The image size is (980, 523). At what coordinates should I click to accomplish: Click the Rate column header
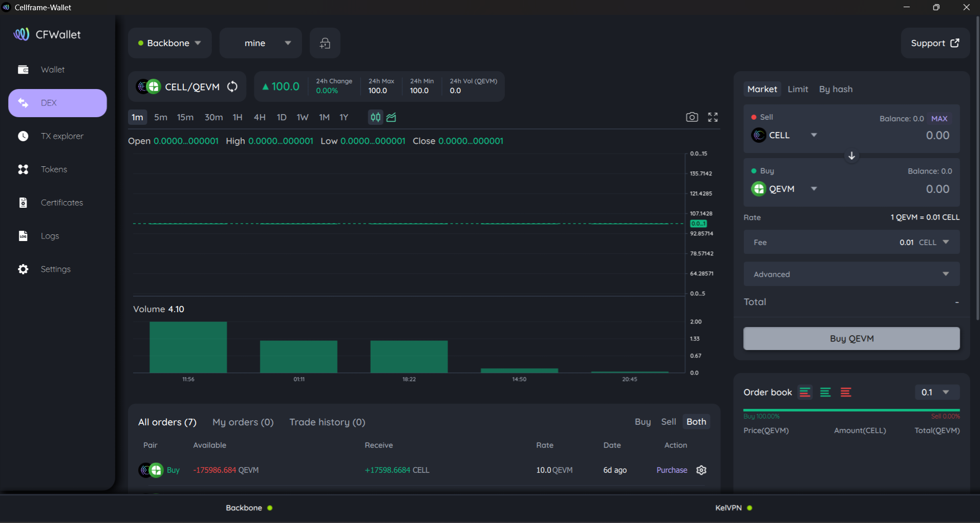545,445
